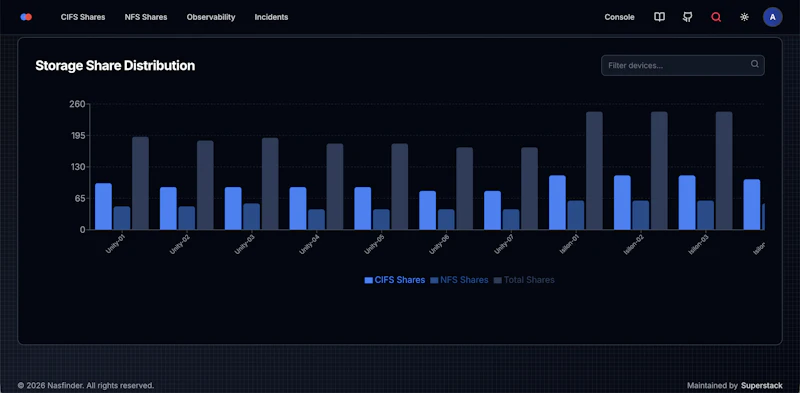Screen dimensions: 800x393
Task: Toggle the light/dark theme sun icon
Action: pyautogui.click(x=744, y=17)
